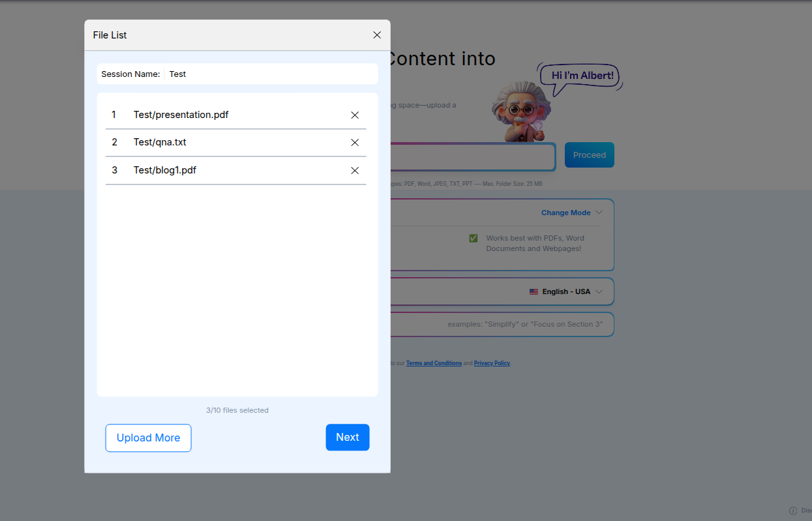Open the Change Mode dropdown
Image resolution: width=812 pixels, height=521 pixels.
[x=565, y=213]
